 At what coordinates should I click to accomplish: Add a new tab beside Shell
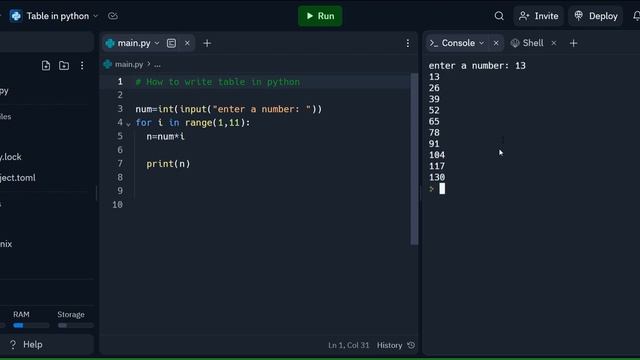coord(573,43)
